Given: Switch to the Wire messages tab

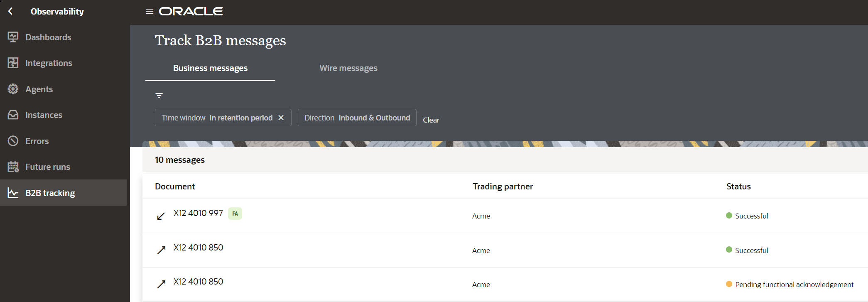Looking at the screenshot, I should pos(348,68).
